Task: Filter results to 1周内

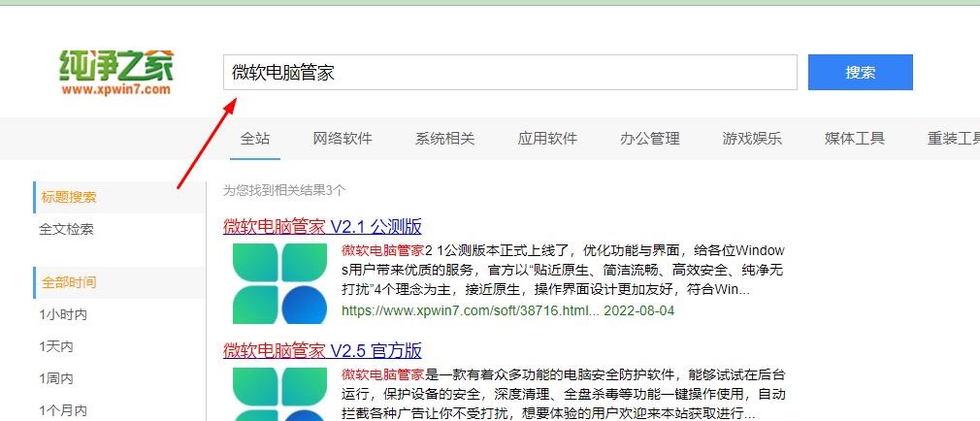Action: 56,378
